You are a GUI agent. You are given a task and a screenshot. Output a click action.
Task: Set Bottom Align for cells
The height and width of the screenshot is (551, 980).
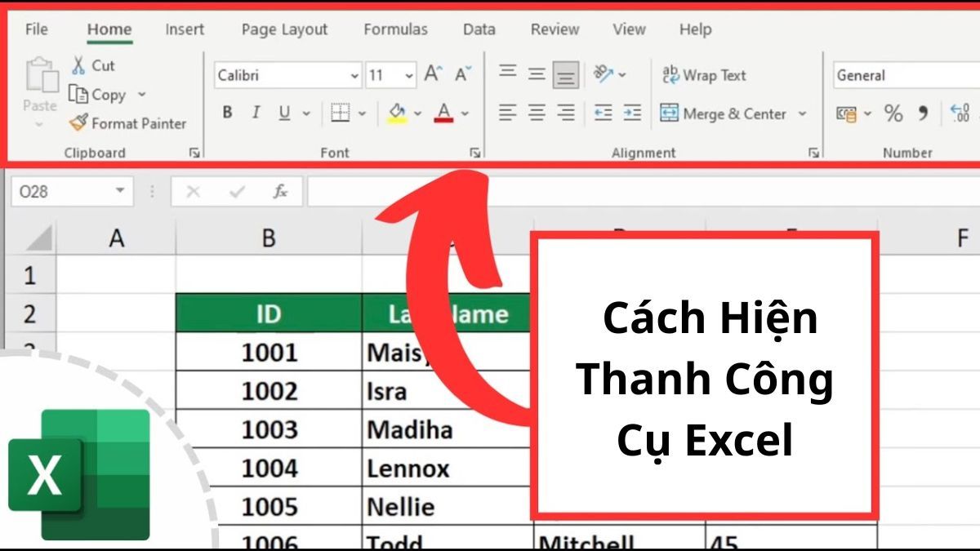coord(566,75)
